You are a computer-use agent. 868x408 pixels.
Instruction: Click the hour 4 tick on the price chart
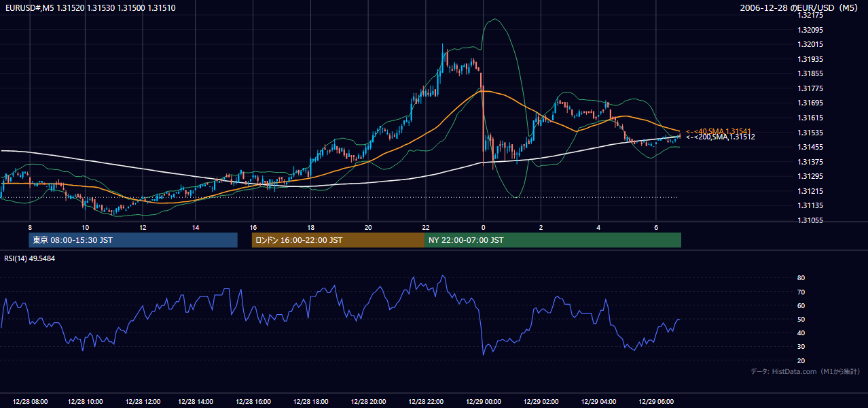pyautogui.click(x=598, y=227)
